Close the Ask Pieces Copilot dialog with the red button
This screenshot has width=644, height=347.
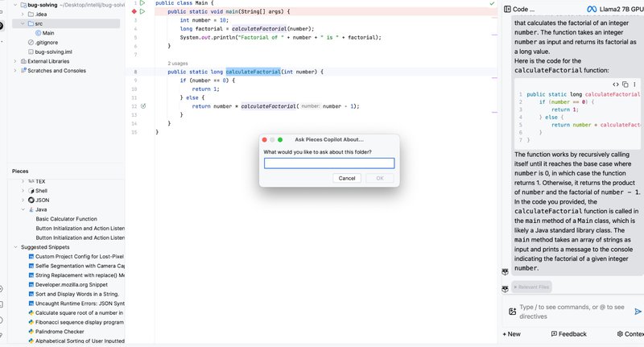265,139
